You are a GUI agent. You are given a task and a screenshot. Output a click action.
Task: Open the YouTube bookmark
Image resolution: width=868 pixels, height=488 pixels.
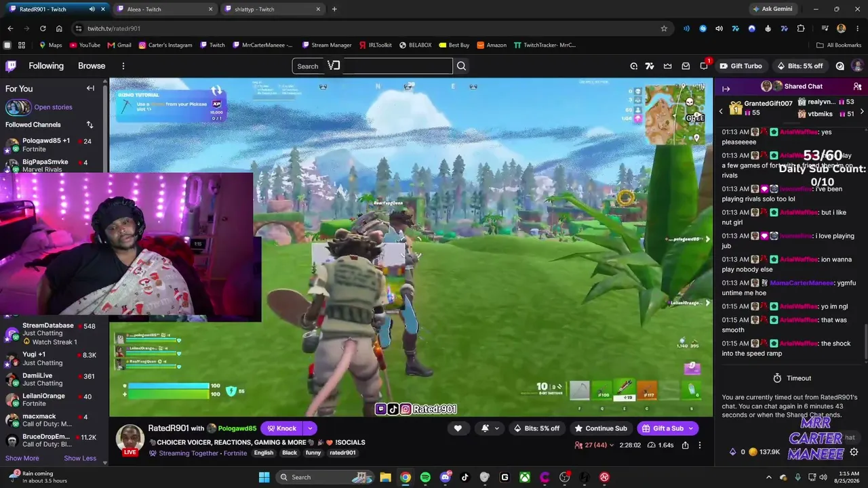pyautogui.click(x=84, y=45)
